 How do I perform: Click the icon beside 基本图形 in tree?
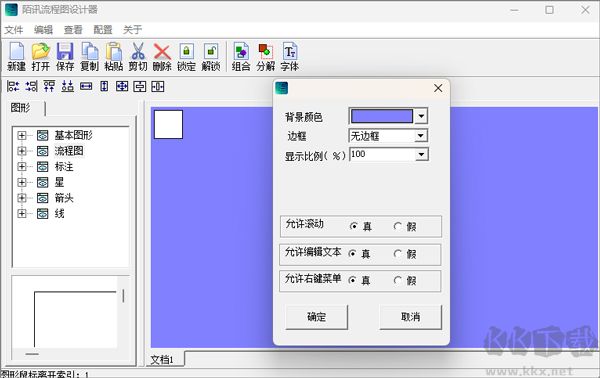point(42,135)
